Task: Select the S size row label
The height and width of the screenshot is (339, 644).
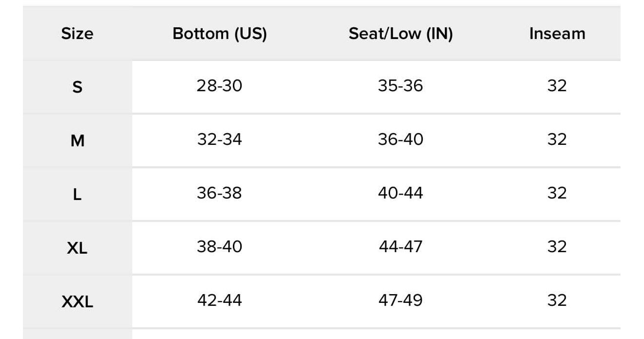Action: [77, 87]
